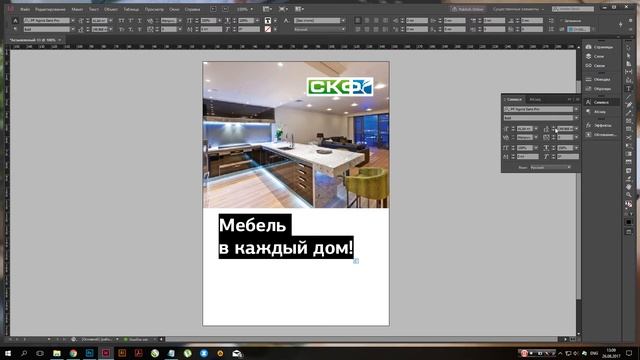Click Paragraph Formatting Controls button
Screen dimensions: 640x360
pos(15,29)
